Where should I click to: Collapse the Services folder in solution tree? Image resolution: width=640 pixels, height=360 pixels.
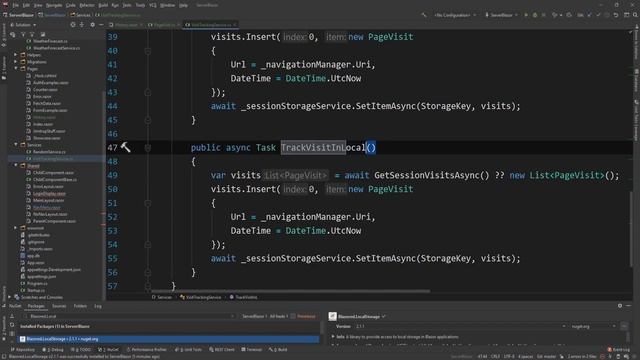(16, 144)
